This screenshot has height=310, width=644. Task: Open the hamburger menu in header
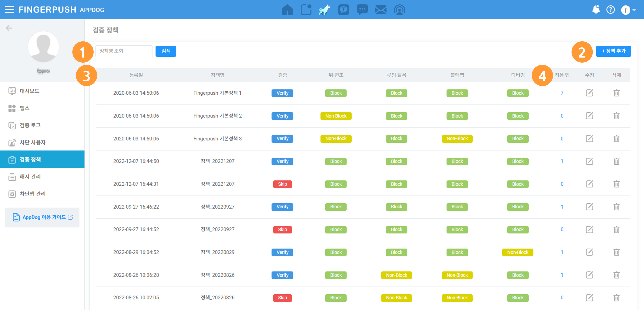[9, 10]
